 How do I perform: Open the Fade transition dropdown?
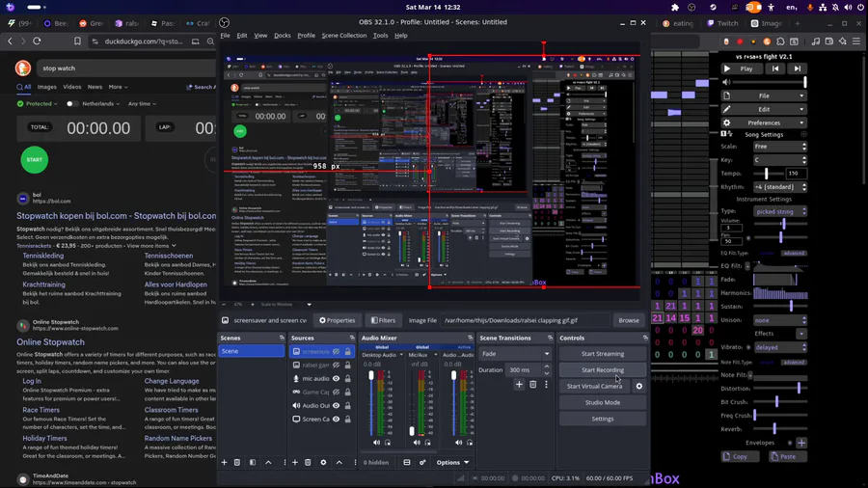pyautogui.click(x=515, y=354)
